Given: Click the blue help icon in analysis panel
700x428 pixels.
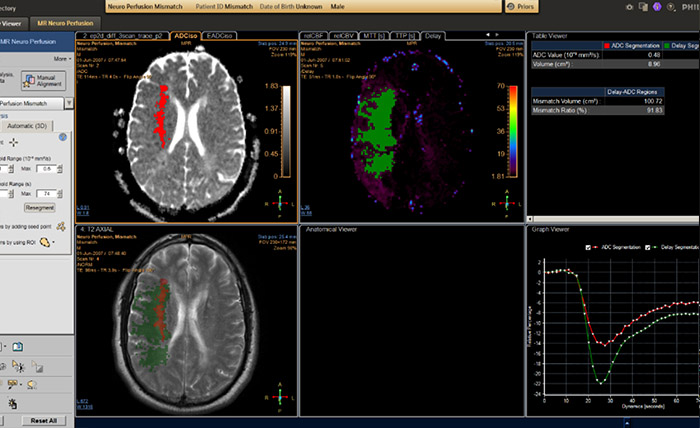Looking at the screenshot, I should (x=62, y=137).
